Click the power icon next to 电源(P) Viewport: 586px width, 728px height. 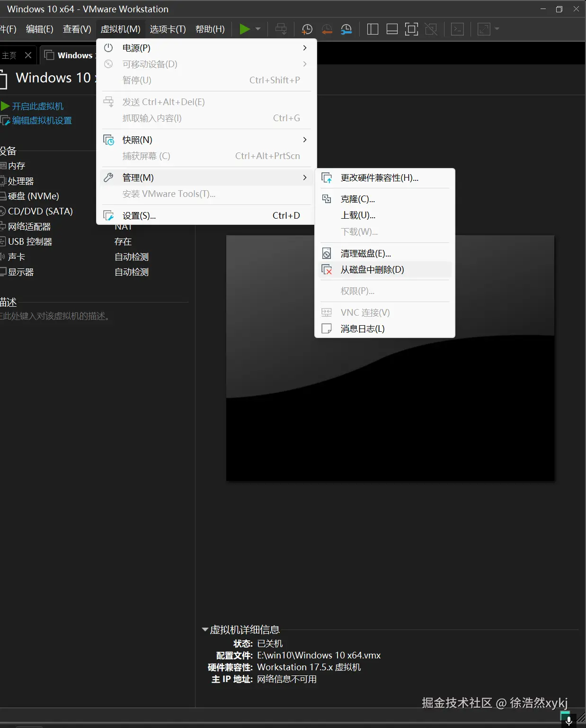[108, 48]
